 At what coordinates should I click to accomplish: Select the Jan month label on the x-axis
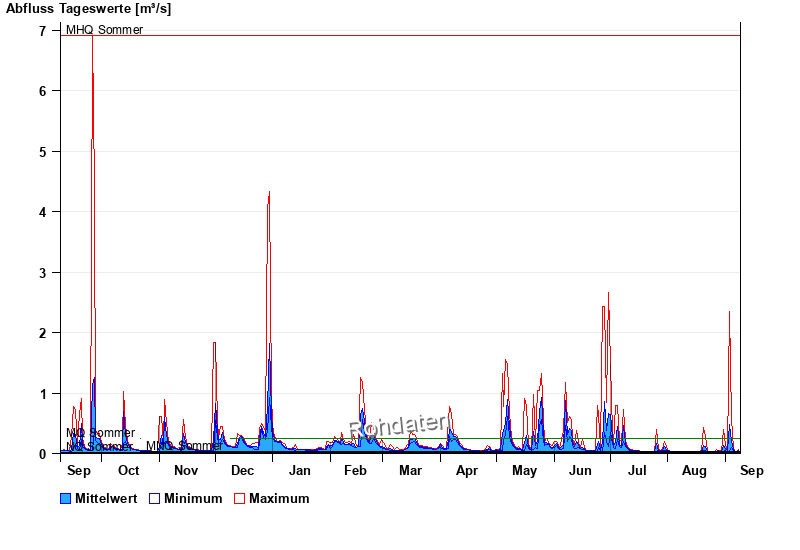pyautogui.click(x=299, y=470)
